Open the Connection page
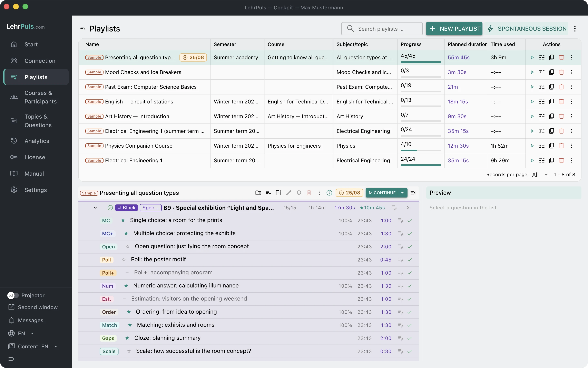The height and width of the screenshot is (368, 588). tap(36, 61)
